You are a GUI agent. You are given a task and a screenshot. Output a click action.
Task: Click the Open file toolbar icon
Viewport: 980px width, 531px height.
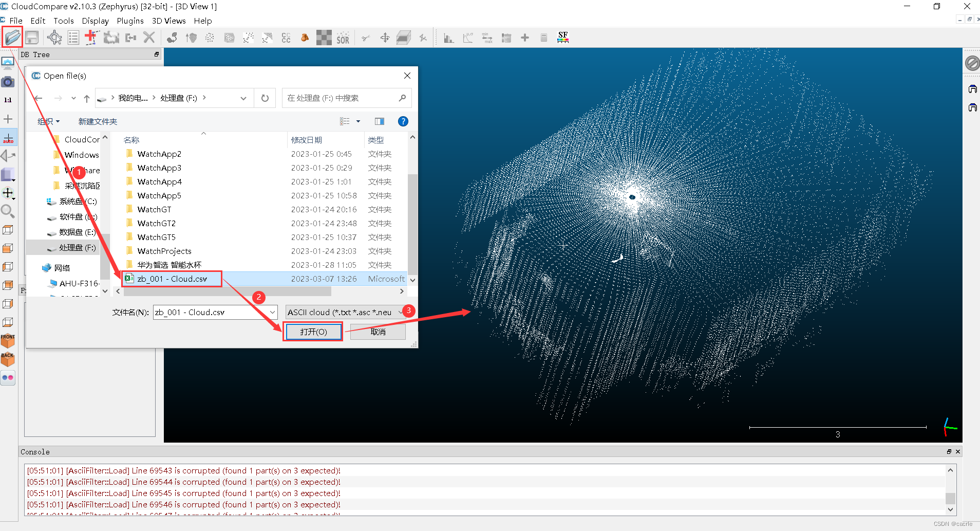pyautogui.click(x=12, y=38)
